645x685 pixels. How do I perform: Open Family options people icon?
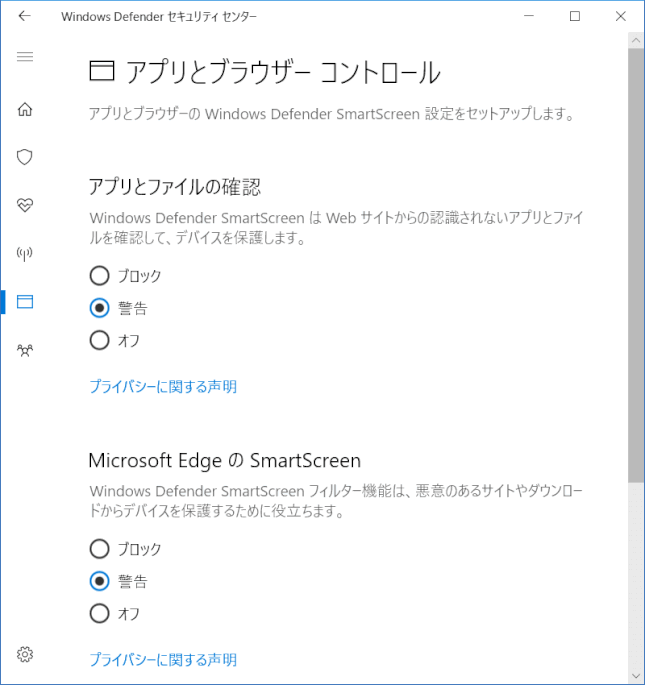point(25,350)
